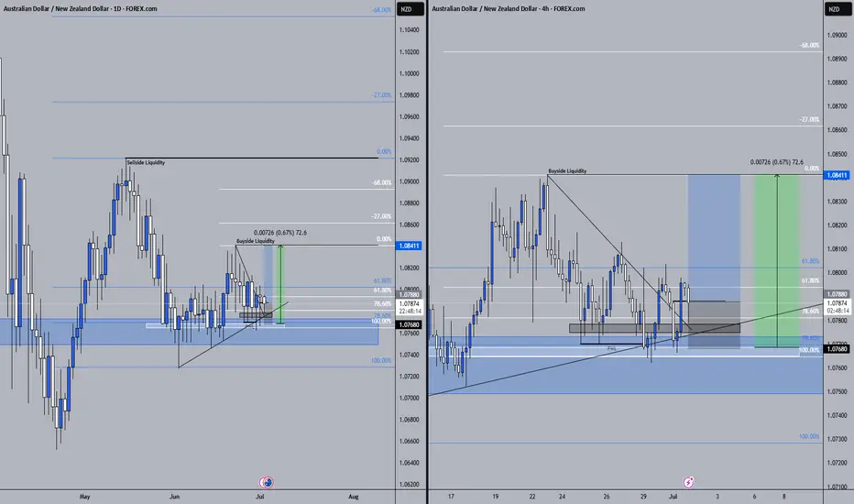Click the 1.09200 price on the 1D axis
The width and height of the screenshot is (854, 504).
(x=409, y=160)
